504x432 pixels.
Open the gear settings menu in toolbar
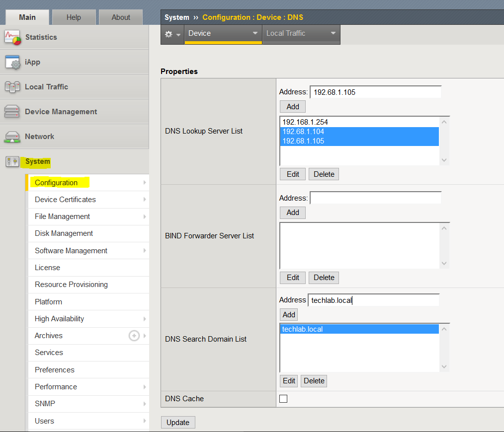[x=172, y=34]
